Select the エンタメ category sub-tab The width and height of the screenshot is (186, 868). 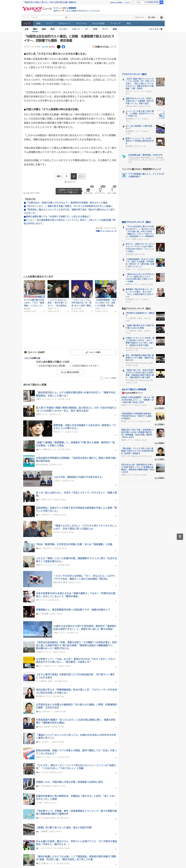tap(63, 29)
